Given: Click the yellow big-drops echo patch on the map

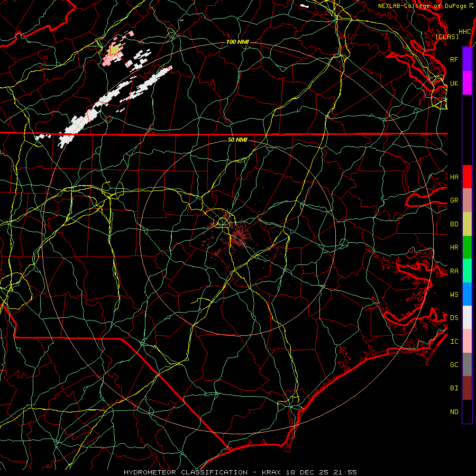Looking at the screenshot, I should 115,49.
